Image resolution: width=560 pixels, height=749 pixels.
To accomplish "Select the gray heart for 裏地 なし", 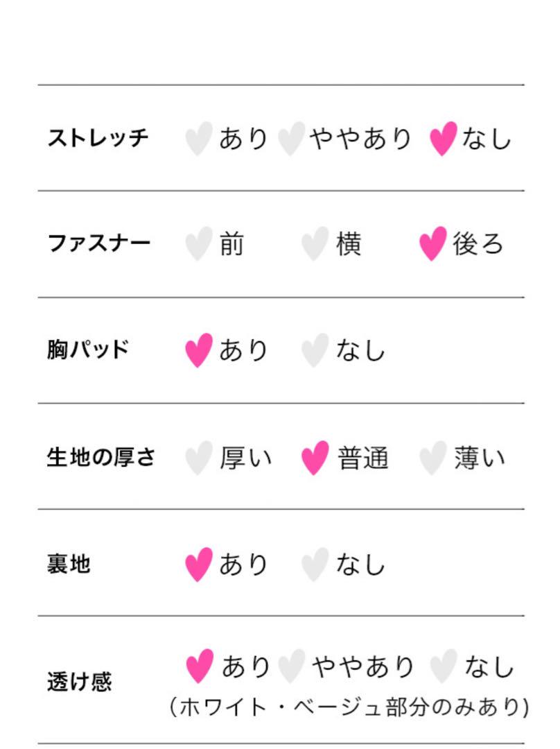I will [x=315, y=564].
